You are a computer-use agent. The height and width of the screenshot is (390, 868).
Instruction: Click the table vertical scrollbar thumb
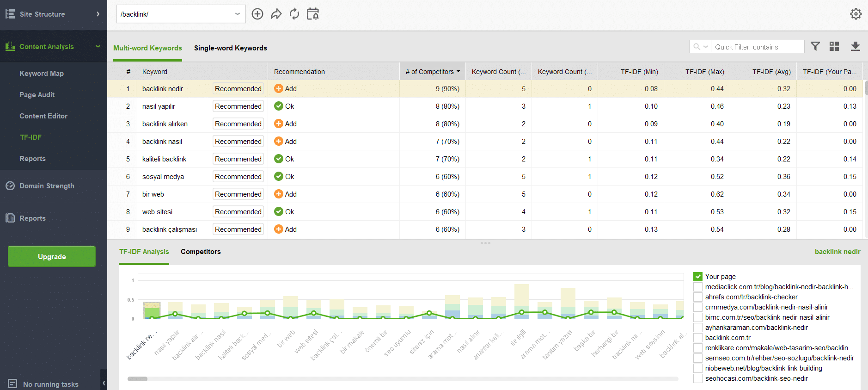[866, 88]
